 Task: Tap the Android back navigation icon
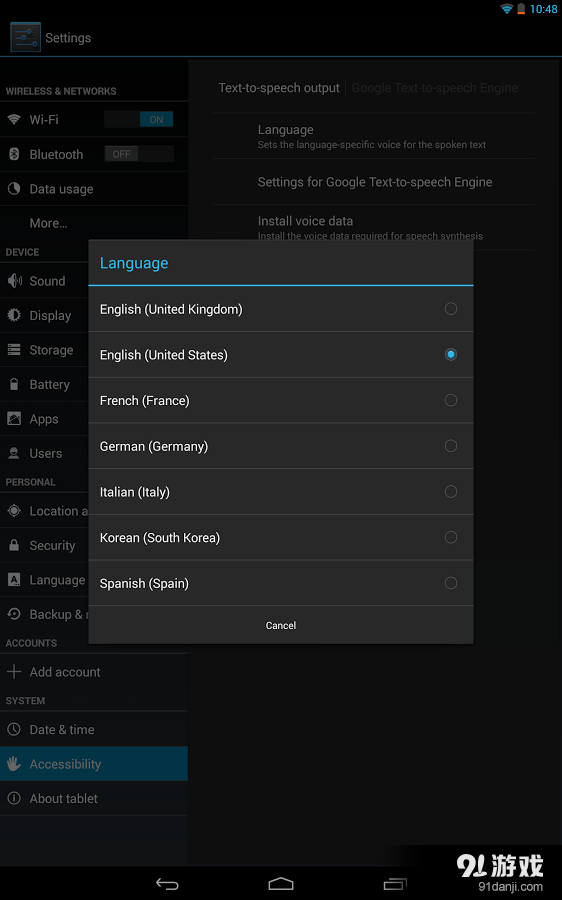click(x=167, y=884)
